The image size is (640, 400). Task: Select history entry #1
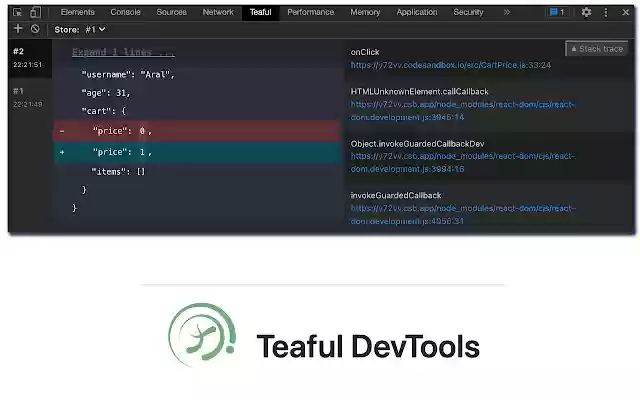30,98
